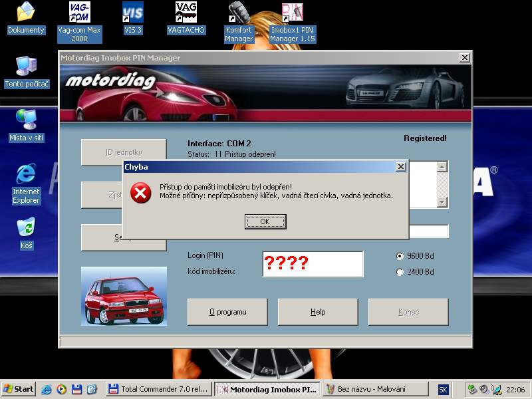Click the taskbar clock showing 22:06
The width and height of the screenshot is (532, 399).
click(x=515, y=390)
